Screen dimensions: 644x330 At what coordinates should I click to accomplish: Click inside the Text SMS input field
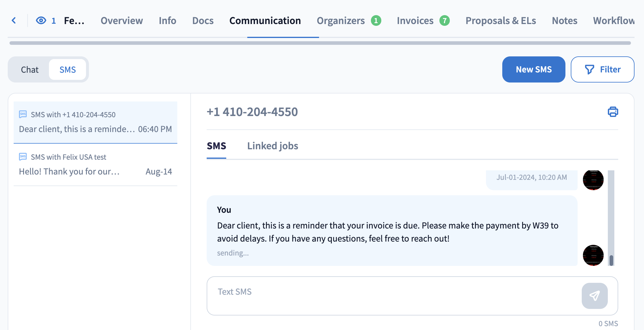[356, 292]
